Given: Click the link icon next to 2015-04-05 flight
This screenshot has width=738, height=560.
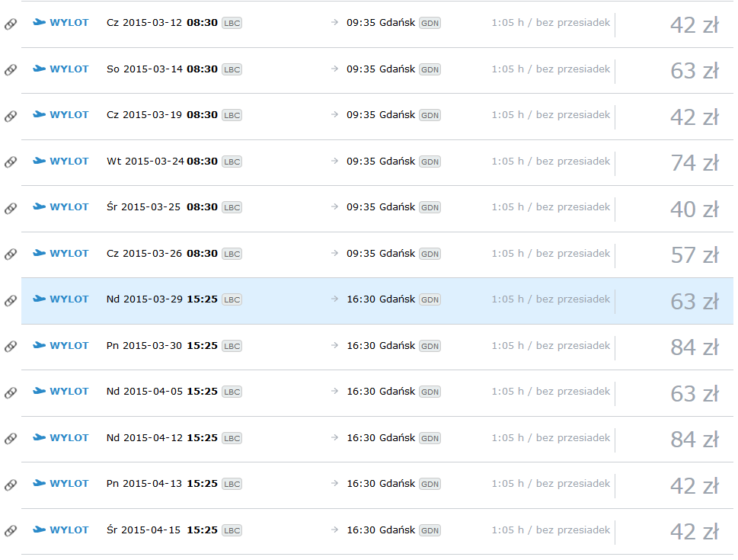Looking at the screenshot, I should (11, 393).
